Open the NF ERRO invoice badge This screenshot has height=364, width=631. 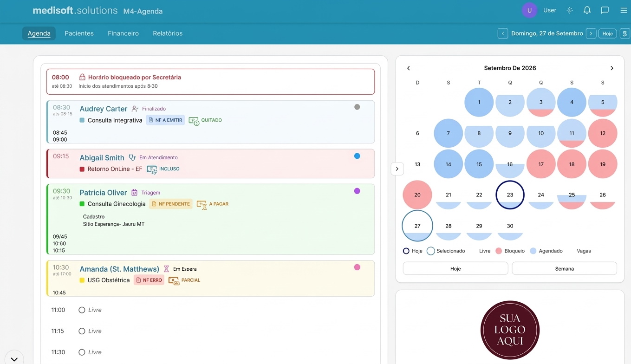[x=149, y=280]
